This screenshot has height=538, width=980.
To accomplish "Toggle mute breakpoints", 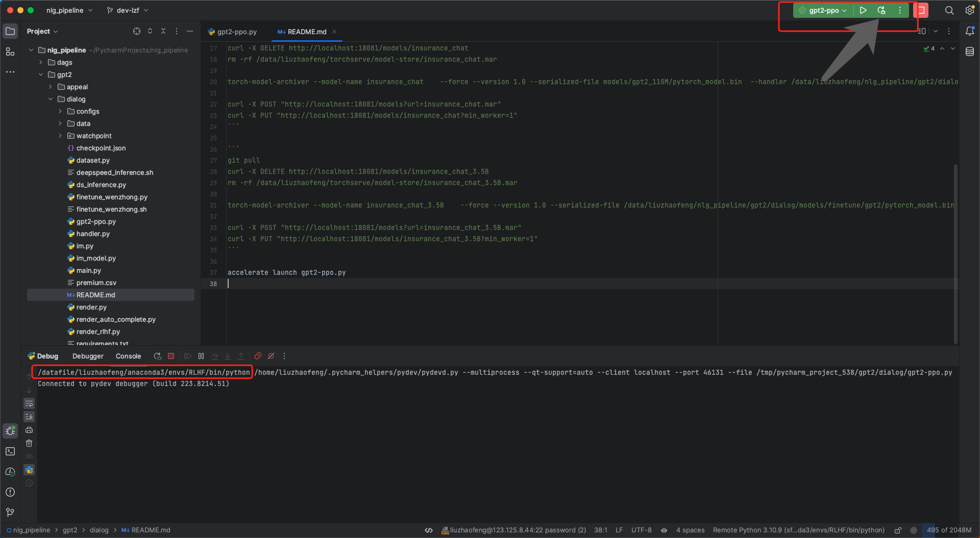I will (271, 356).
